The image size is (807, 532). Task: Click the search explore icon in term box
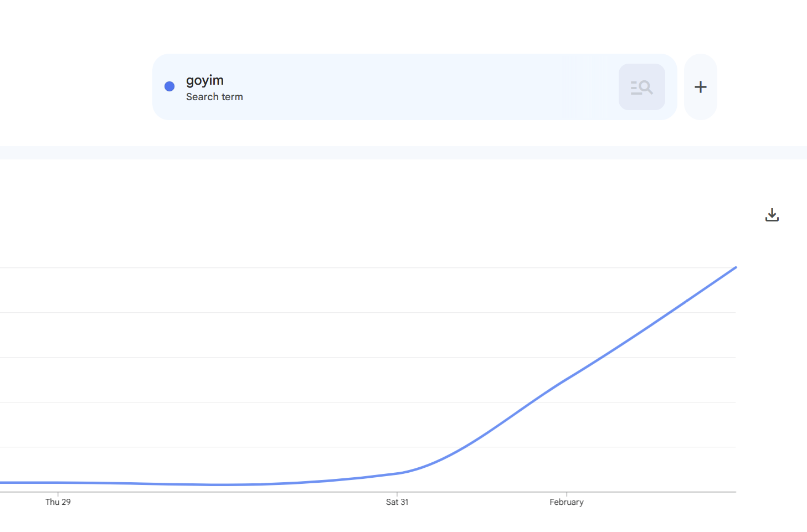pos(641,87)
